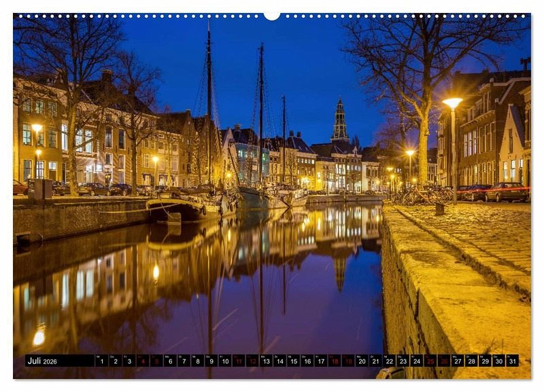Select date 28 in the calendar strip
The height and width of the screenshot is (392, 544).
point(472,361)
